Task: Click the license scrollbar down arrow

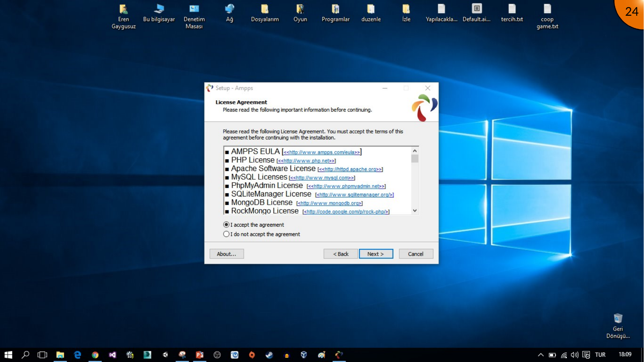Action: click(x=415, y=210)
